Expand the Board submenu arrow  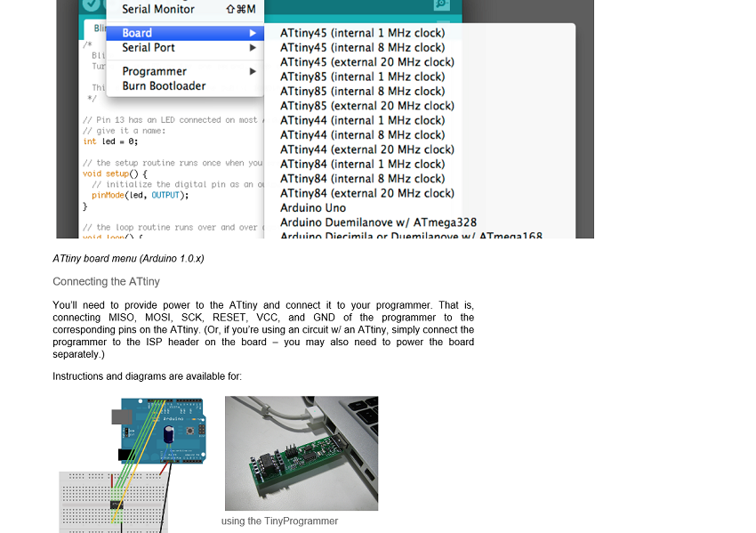[x=253, y=33]
